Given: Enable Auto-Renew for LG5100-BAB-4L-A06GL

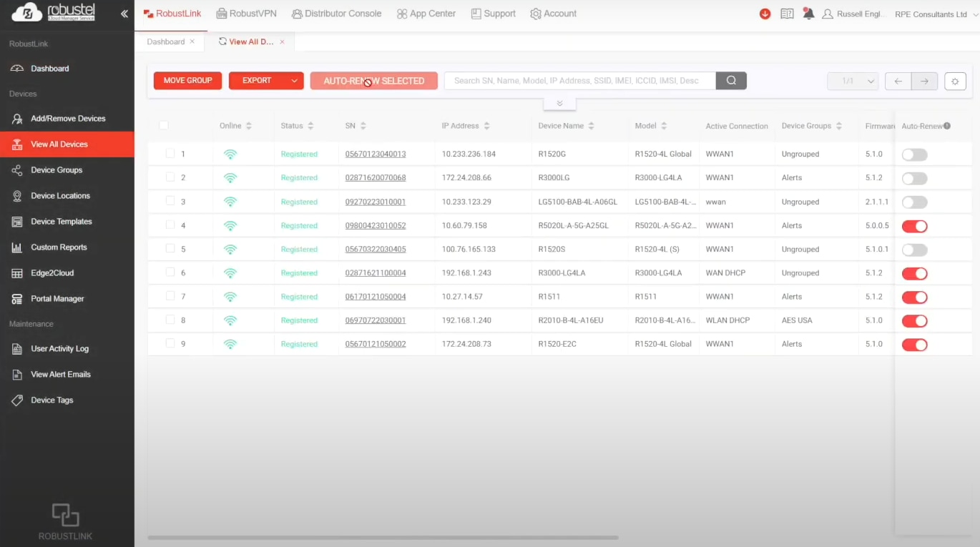Looking at the screenshot, I should click(x=914, y=202).
